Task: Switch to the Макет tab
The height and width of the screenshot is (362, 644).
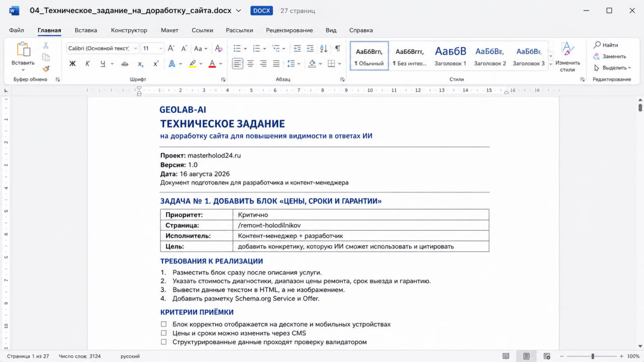Action: (x=170, y=30)
